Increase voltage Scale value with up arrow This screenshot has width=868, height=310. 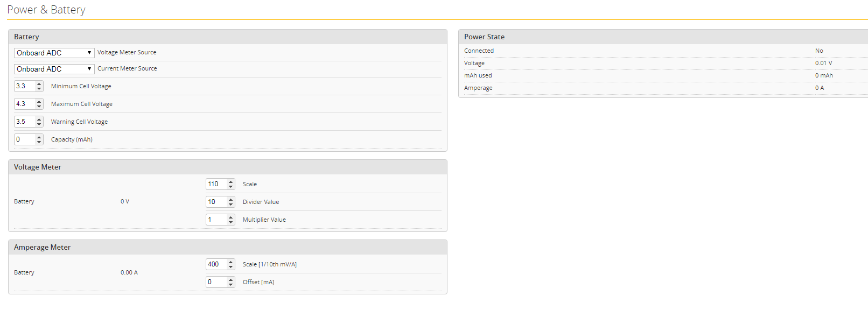click(230, 182)
